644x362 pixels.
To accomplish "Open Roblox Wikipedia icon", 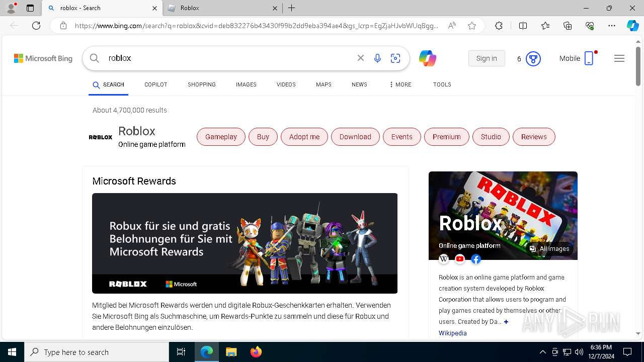I will [444, 259].
